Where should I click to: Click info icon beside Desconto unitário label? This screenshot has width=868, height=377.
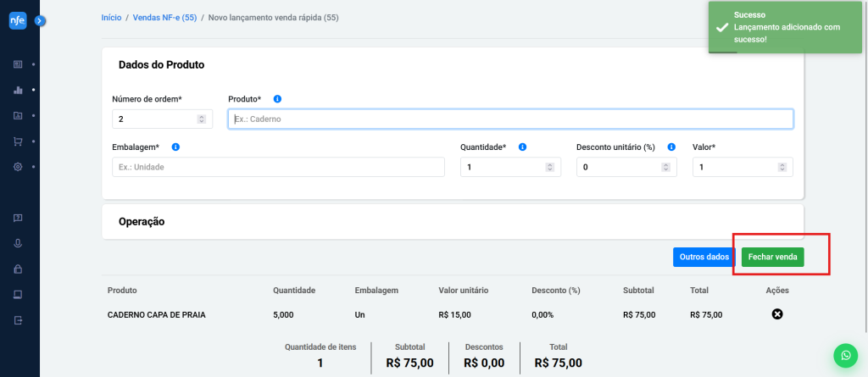(670, 147)
